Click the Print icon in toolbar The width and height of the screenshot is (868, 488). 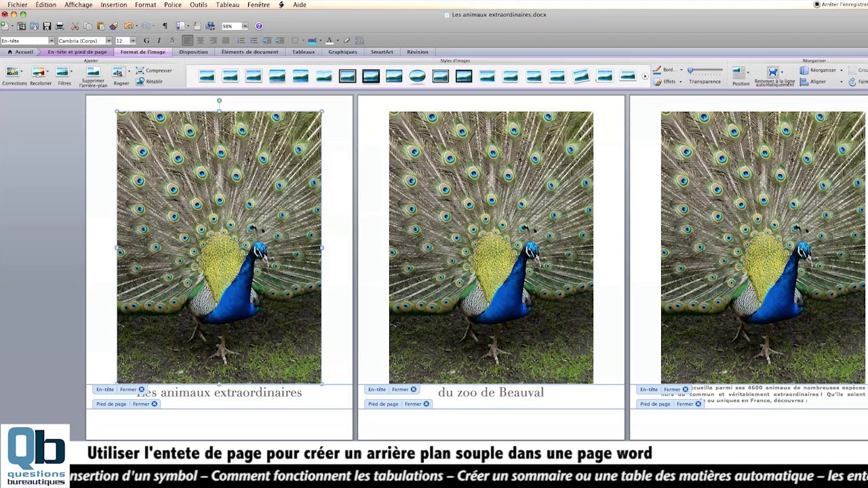pyautogui.click(x=60, y=26)
